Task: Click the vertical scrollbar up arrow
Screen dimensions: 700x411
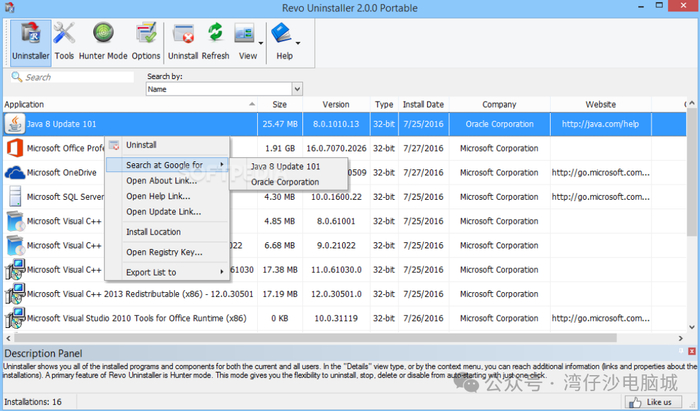Action: point(692,103)
